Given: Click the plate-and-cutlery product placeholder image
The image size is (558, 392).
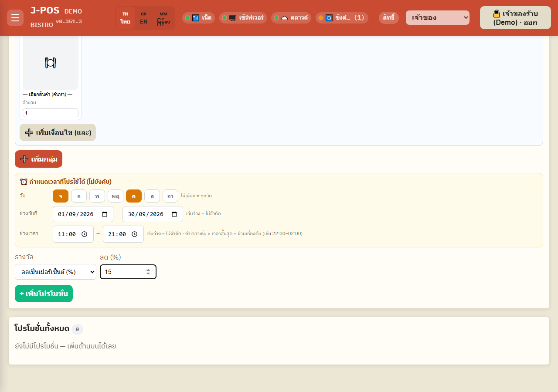Looking at the screenshot, I should point(51,63).
